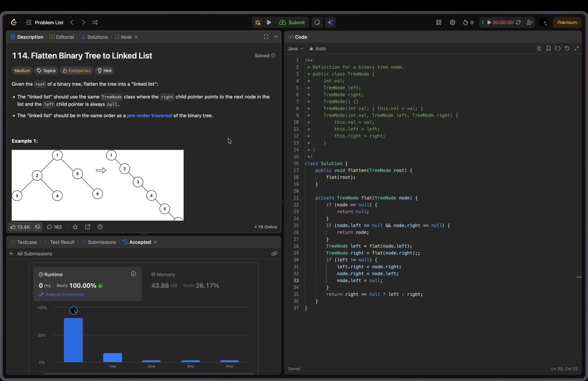Viewport: 588px width, 381px height.
Task: Expand the Java language dropdown
Action: tap(295, 49)
